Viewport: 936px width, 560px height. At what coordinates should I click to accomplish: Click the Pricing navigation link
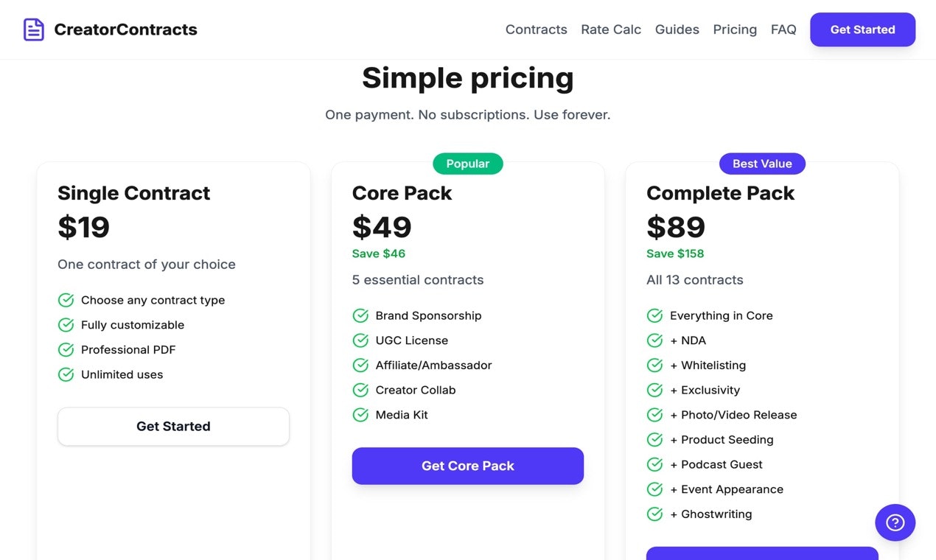(735, 29)
